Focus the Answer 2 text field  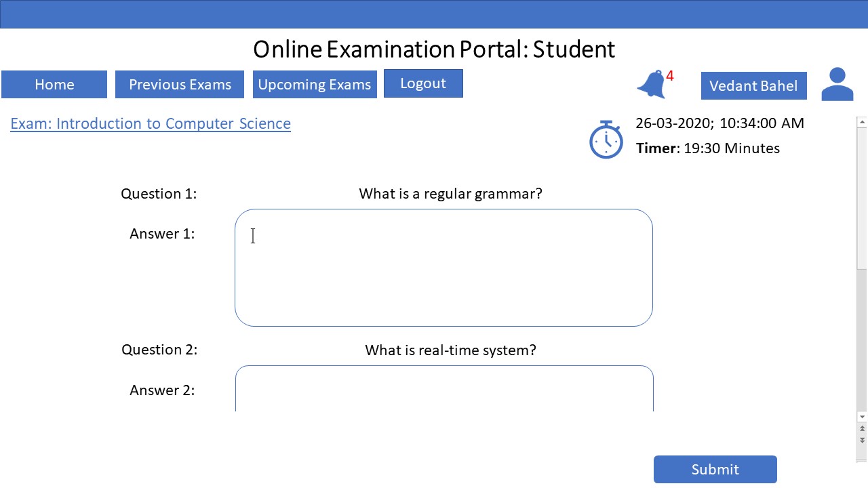pyautogui.click(x=444, y=390)
